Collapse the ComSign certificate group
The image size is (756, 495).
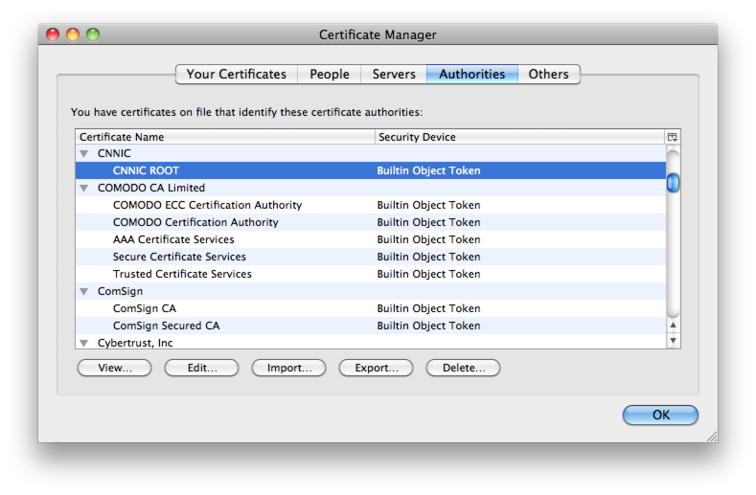[84, 292]
